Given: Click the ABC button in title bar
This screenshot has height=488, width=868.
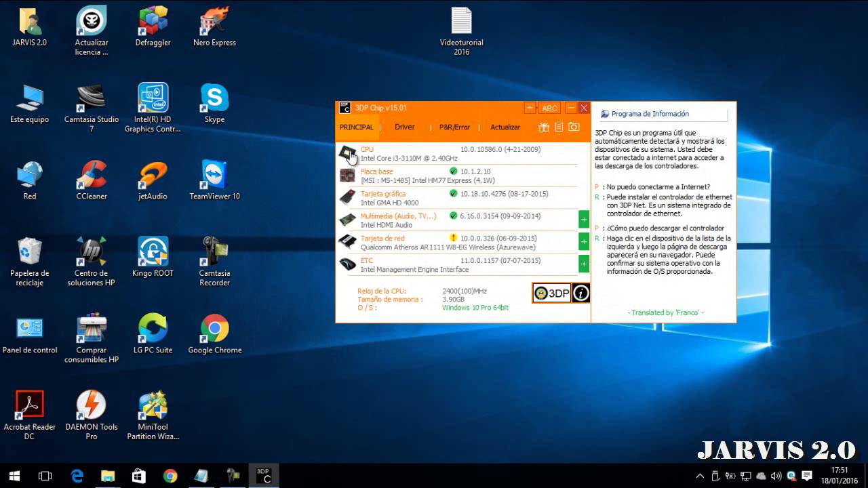Looking at the screenshot, I should tap(549, 108).
